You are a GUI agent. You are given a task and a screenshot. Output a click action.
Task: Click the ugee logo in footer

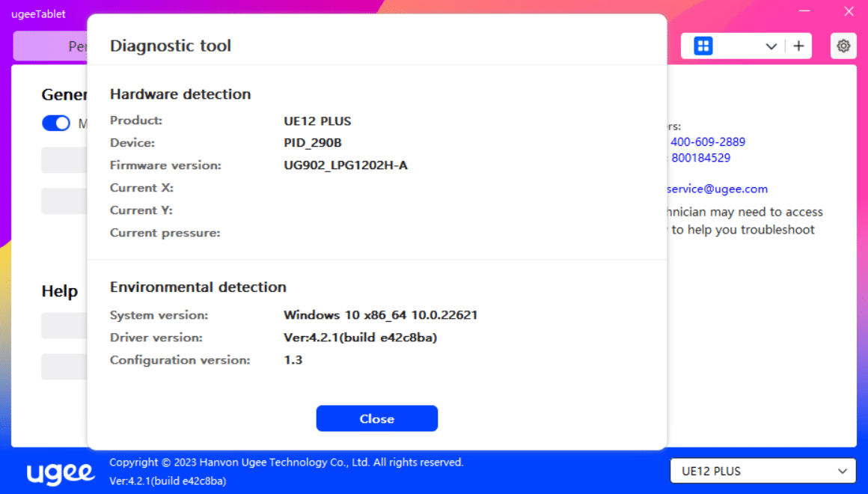[61, 472]
